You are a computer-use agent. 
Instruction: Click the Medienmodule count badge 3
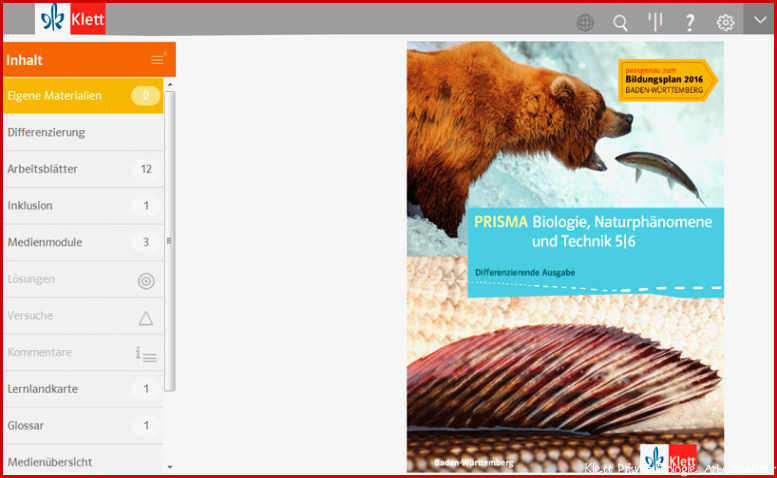[146, 242]
